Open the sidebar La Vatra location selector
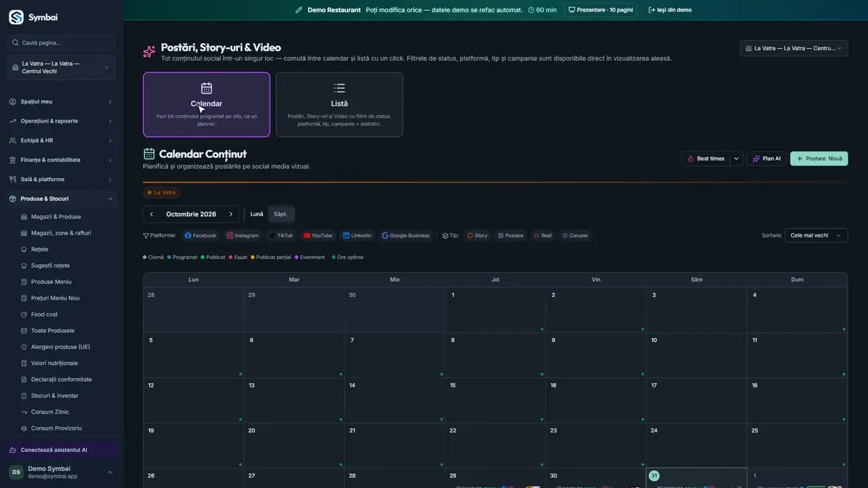 (61, 68)
